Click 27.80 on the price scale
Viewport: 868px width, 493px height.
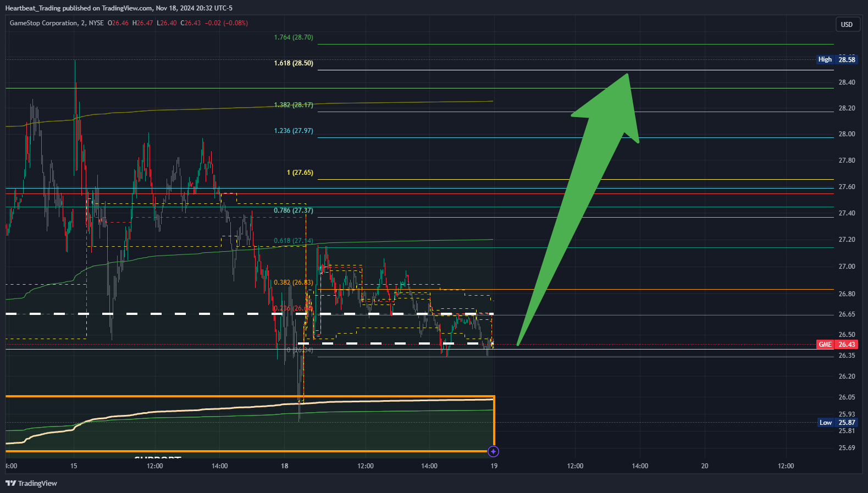click(x=847, y=160)
